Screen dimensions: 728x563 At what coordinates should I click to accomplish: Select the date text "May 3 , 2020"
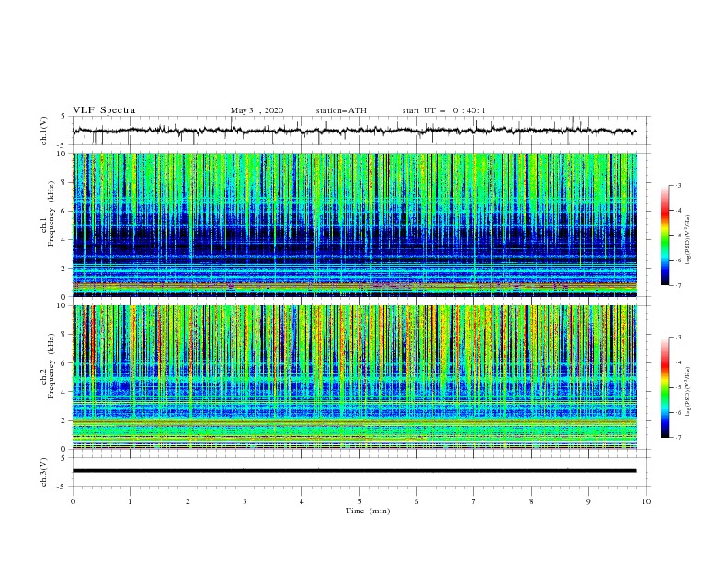coord(256,110)
